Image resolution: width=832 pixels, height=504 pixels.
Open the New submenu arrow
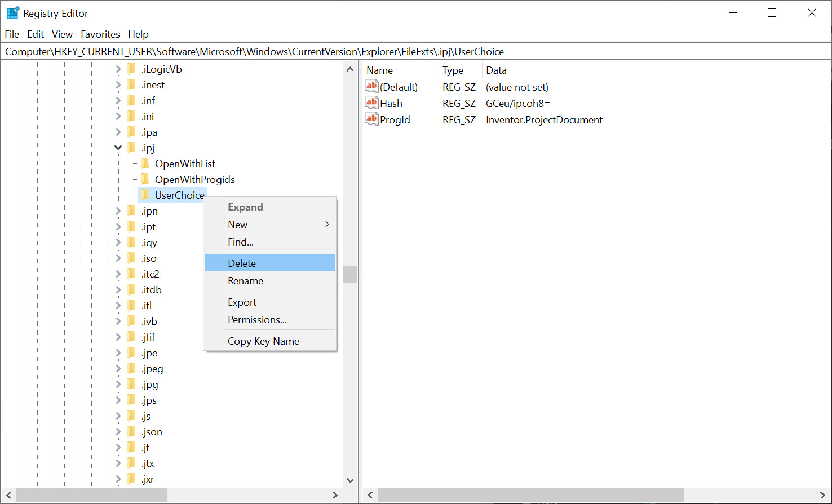pyautogui.click(x=326, y=224)
